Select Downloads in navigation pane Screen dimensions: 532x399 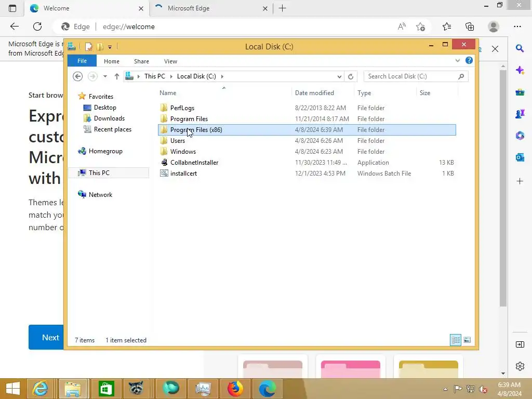pyautogui.click(x=109, y=118)
